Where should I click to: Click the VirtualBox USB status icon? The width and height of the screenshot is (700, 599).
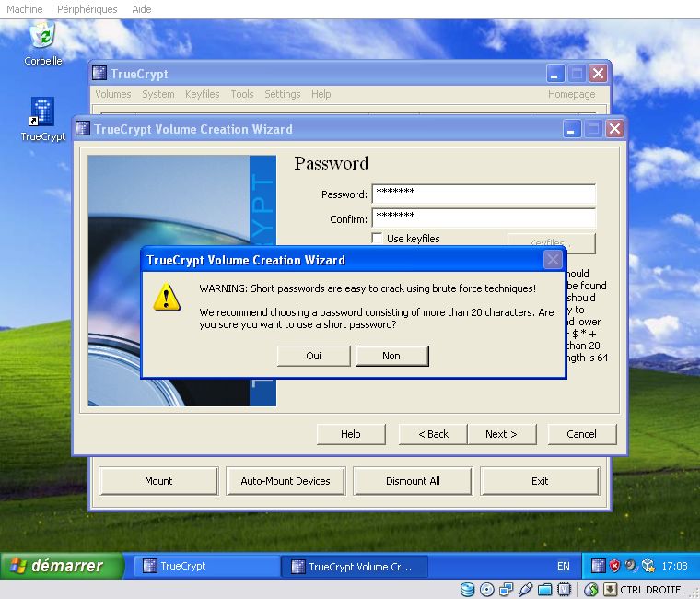525,590
